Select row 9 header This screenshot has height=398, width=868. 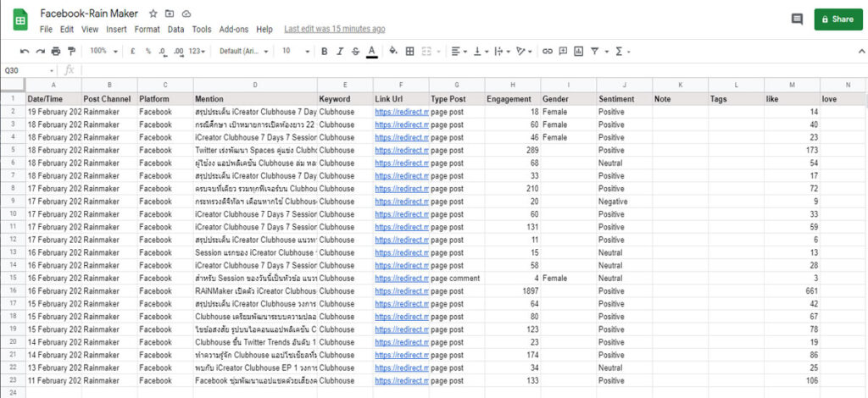pos(13,202)
